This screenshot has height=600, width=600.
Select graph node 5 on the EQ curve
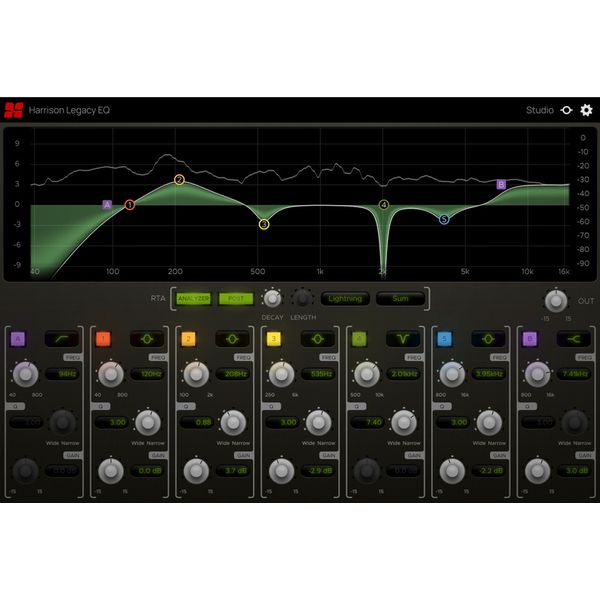(x=444, y=219)
